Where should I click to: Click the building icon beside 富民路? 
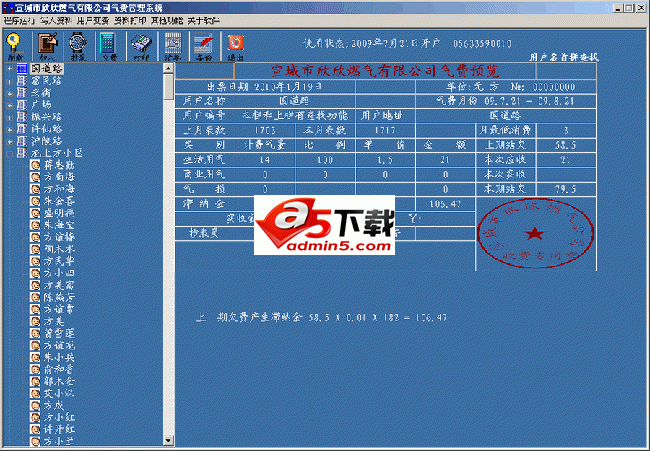coord(22,80)
